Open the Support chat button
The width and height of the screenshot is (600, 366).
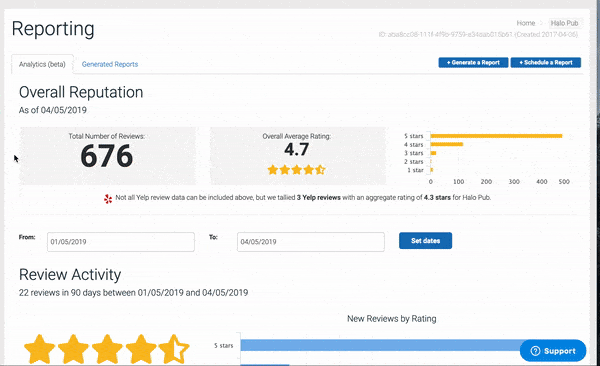553,351
